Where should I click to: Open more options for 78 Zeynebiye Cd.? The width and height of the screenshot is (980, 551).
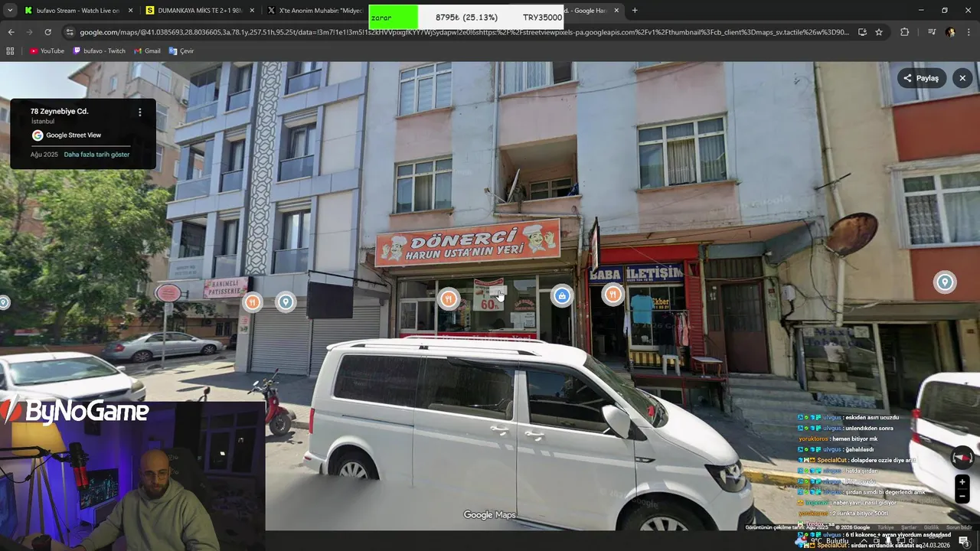click(139, 112)
